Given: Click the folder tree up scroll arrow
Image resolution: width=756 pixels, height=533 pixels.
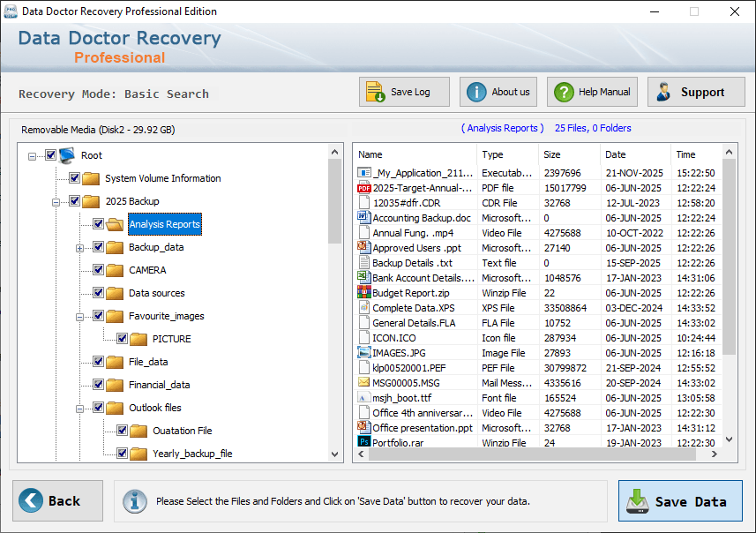Looking at the screenshot, I should (334, 152).
